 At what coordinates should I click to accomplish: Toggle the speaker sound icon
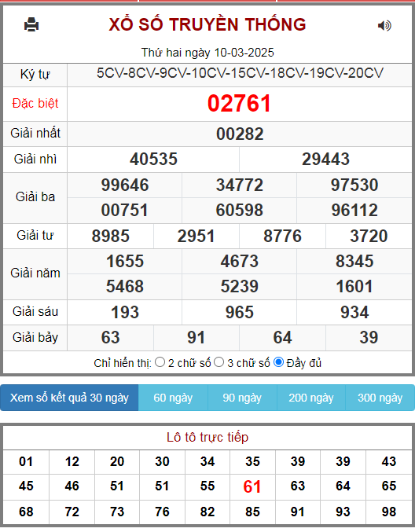pos(384,25)
